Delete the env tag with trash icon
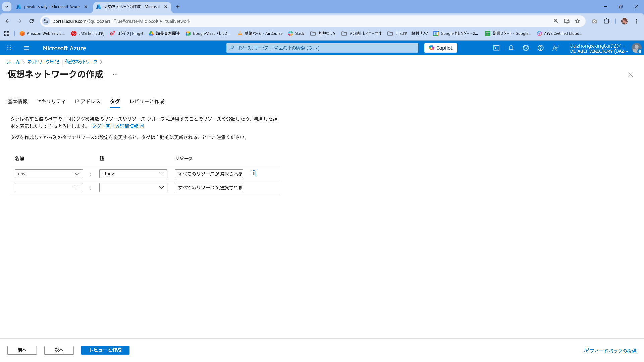This screenshot has height=362, width=644. click(x=254, y=173)
